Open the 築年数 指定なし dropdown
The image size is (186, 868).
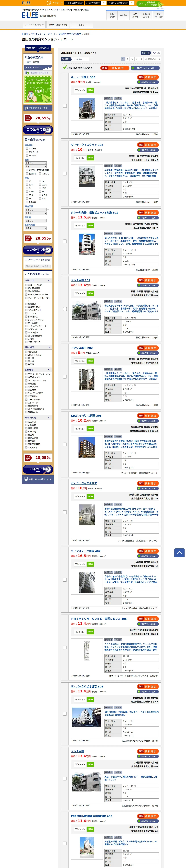(x=36, y=221)
